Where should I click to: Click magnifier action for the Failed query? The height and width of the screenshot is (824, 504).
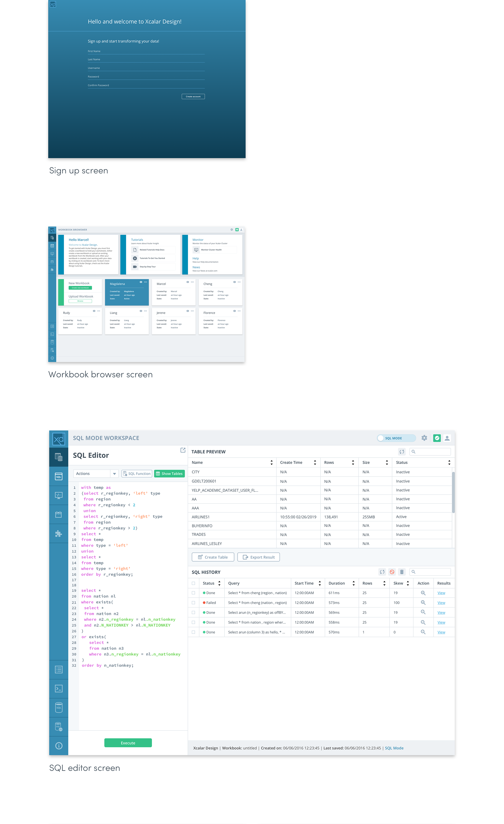423,603
